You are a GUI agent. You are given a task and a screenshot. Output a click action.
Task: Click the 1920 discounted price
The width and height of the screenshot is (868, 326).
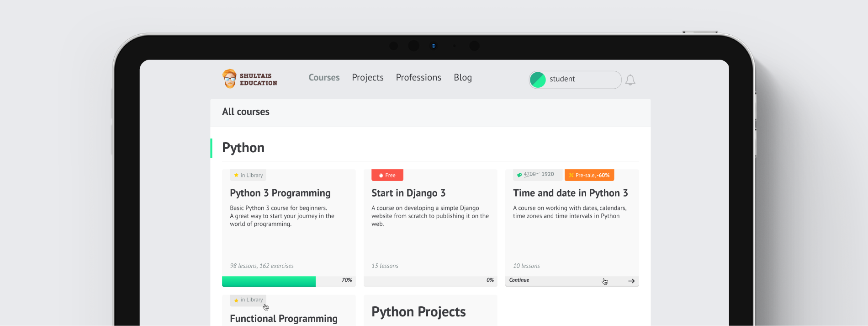click(547, 174)
